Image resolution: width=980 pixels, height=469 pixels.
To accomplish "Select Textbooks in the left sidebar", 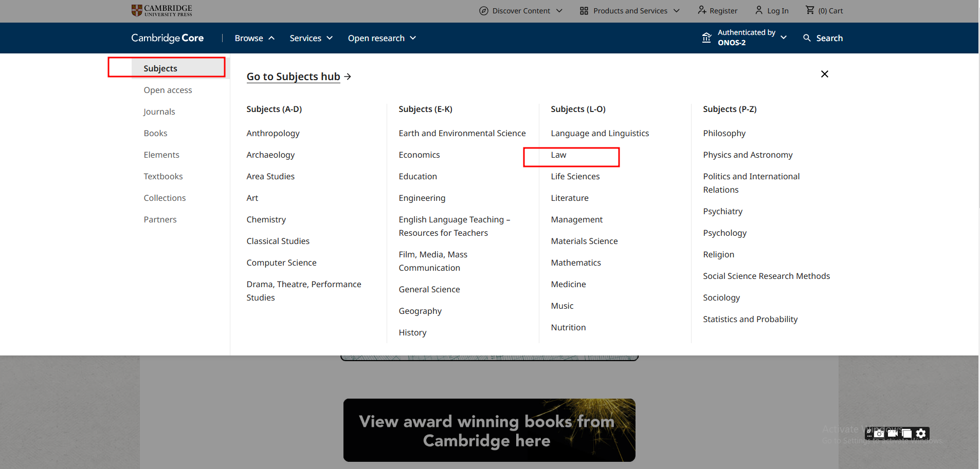I will coord(163,176).
